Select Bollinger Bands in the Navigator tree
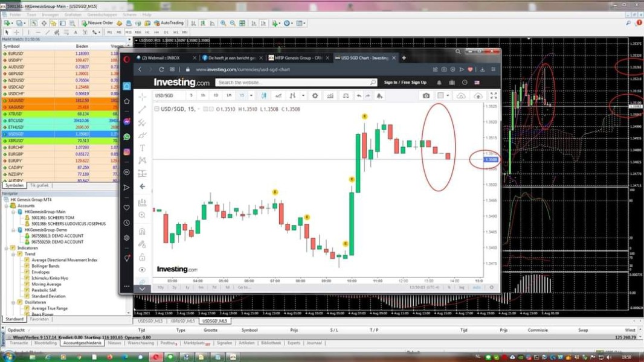This screenshot has width=644, height=362. point(45,266)
